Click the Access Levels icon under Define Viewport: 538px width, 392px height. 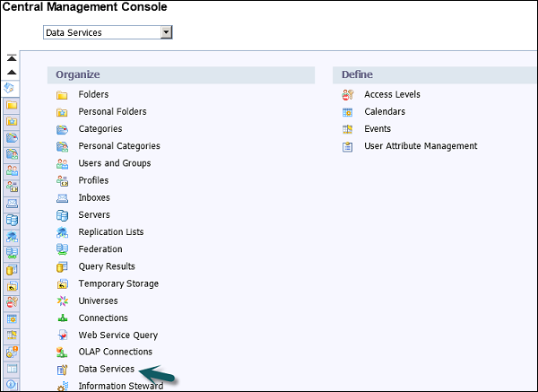[348, 95]
